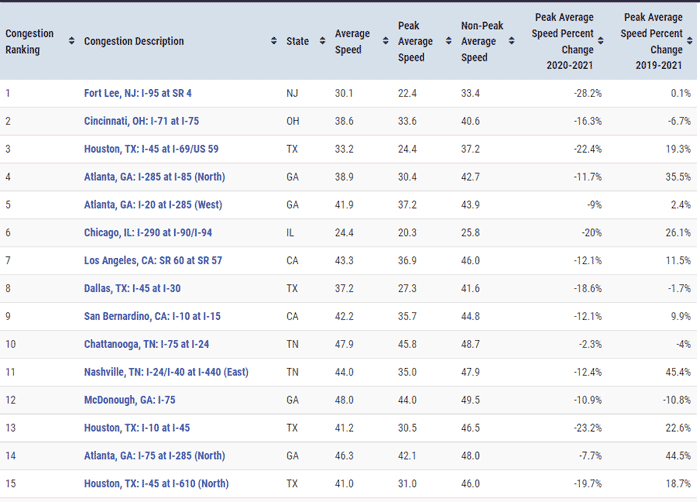Select average speed value 24.4 in Chicago row
This screenshot has height=502, width=700.
344,233
